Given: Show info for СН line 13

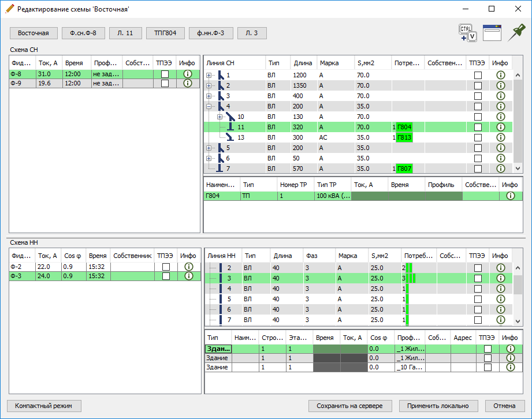Looking at the screenshot, I should click(501, 137).
